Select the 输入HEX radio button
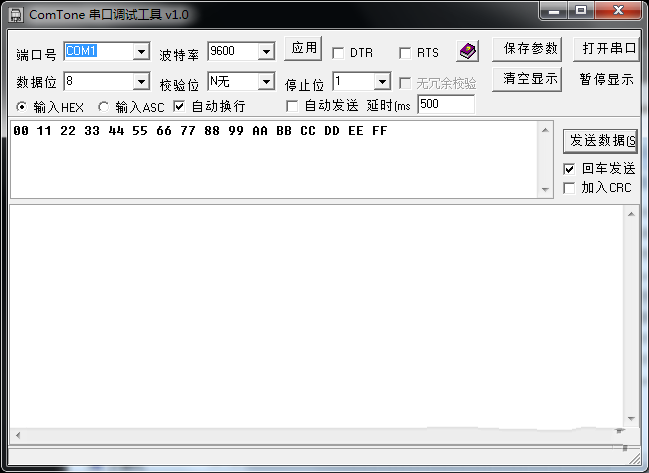 click(x=22, y=107)
